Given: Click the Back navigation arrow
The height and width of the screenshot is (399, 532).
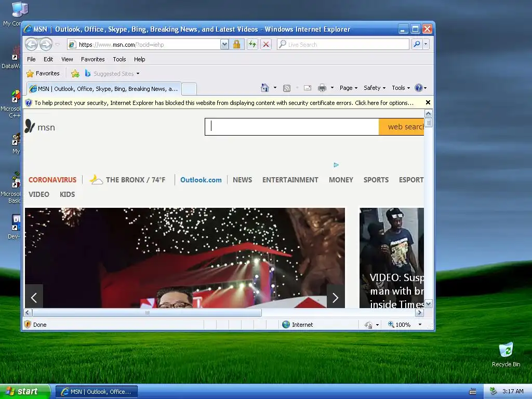Looking at the screenshot, I should [32, 44].
